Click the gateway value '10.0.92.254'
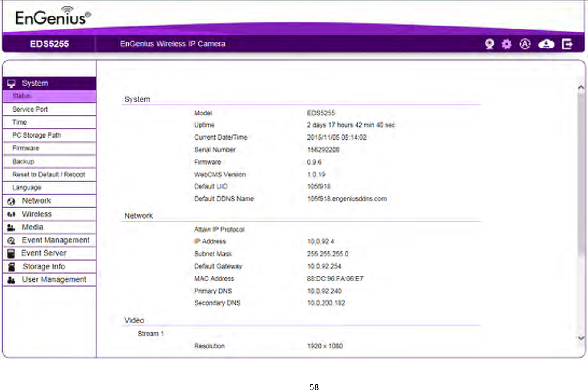 point(324,266)
